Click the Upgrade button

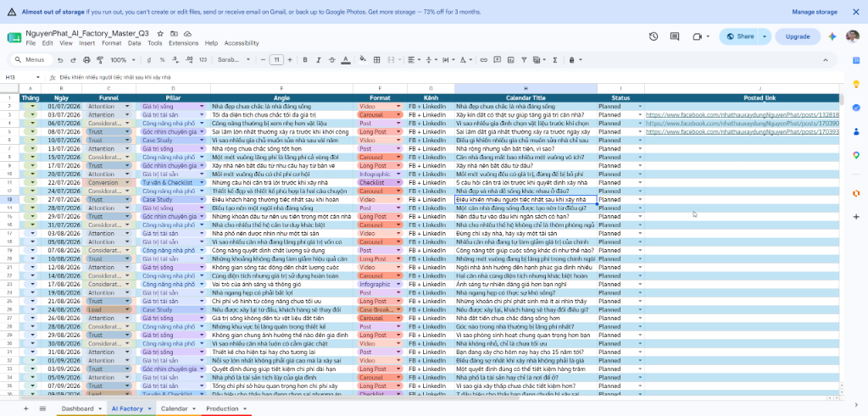798,36
